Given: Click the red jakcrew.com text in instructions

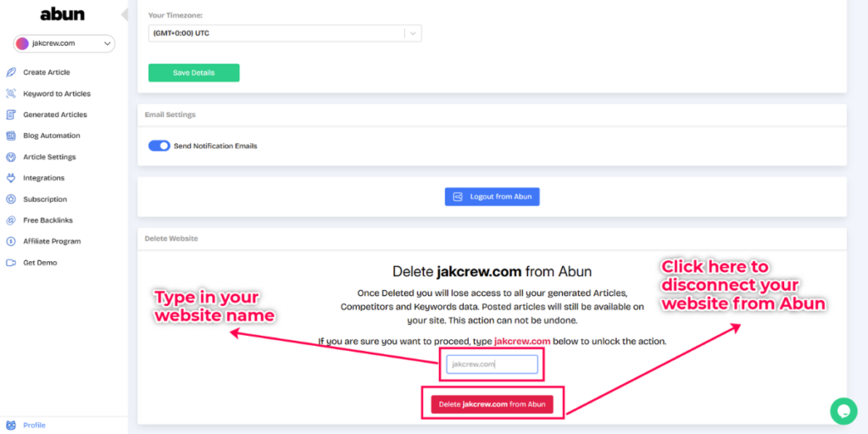Looking at the screenshot, I should click(x=522, y=342).
